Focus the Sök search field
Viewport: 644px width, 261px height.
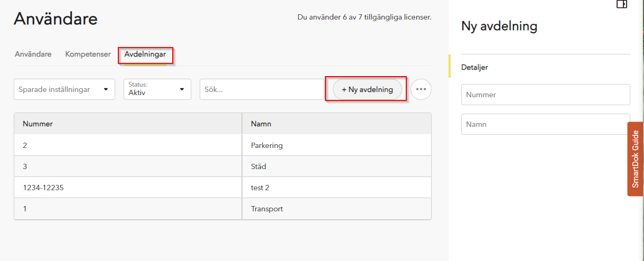262,89
